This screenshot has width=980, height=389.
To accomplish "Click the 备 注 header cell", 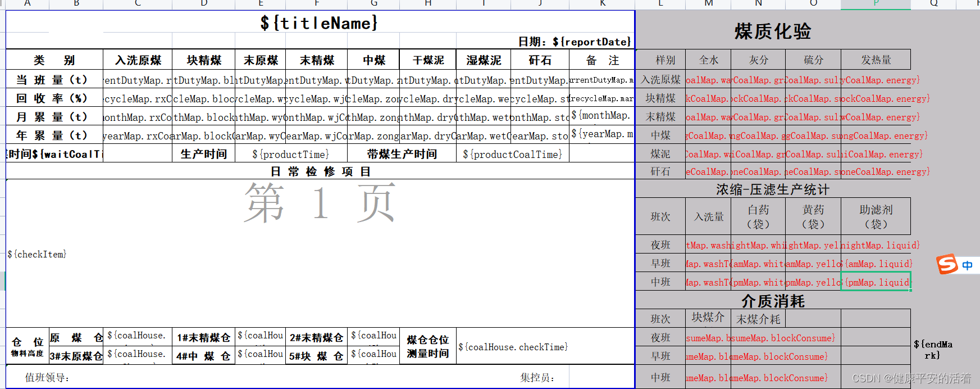I will (x=602, y=60).
